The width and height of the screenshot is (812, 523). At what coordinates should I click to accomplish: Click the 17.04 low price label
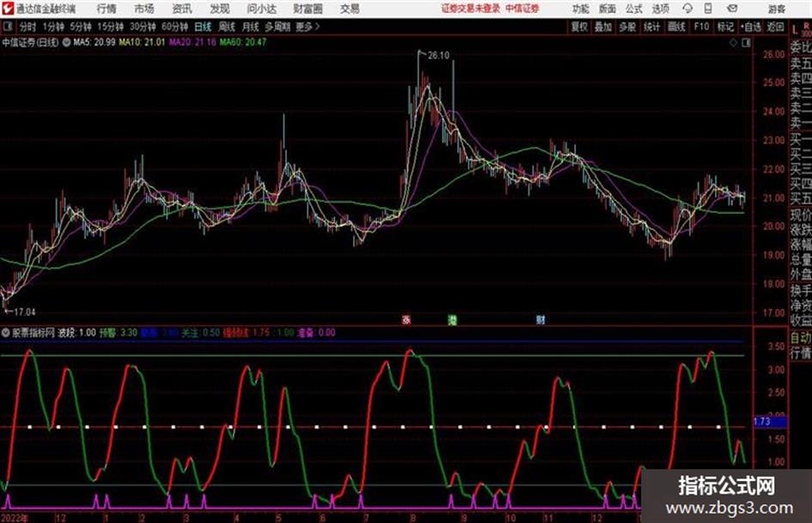(24, 313)
